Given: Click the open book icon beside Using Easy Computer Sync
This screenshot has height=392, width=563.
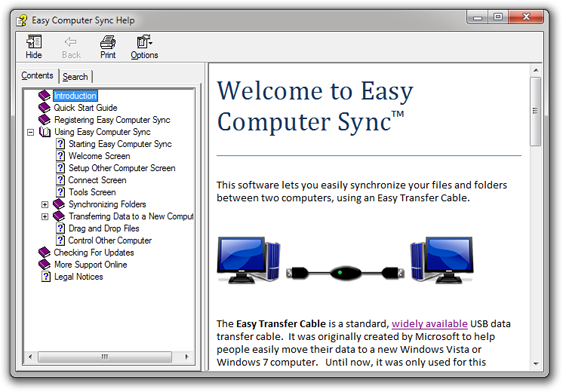Looking at the screenshot, I should click(45, 132).
